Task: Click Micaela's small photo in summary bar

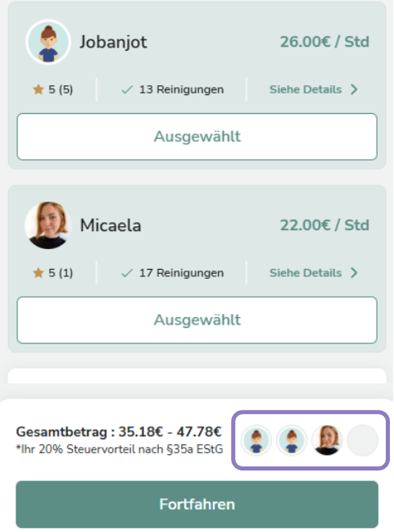Action: coord(327,440)
